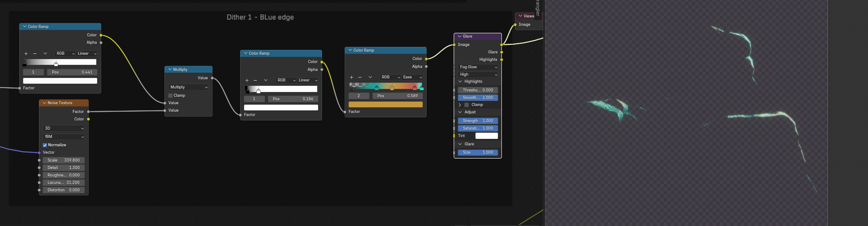Collapse the Highlights section in Glare node

[460, 81]
